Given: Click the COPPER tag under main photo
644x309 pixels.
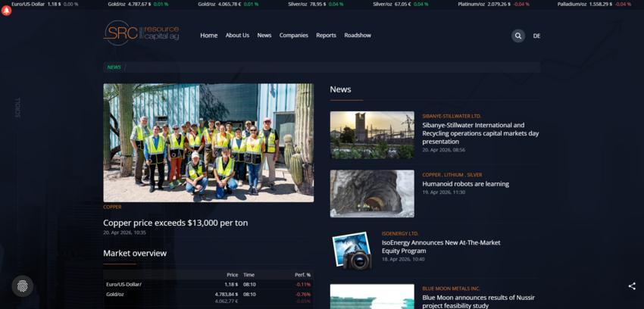Looking at the screenshot, I should [x=112, y=208].
